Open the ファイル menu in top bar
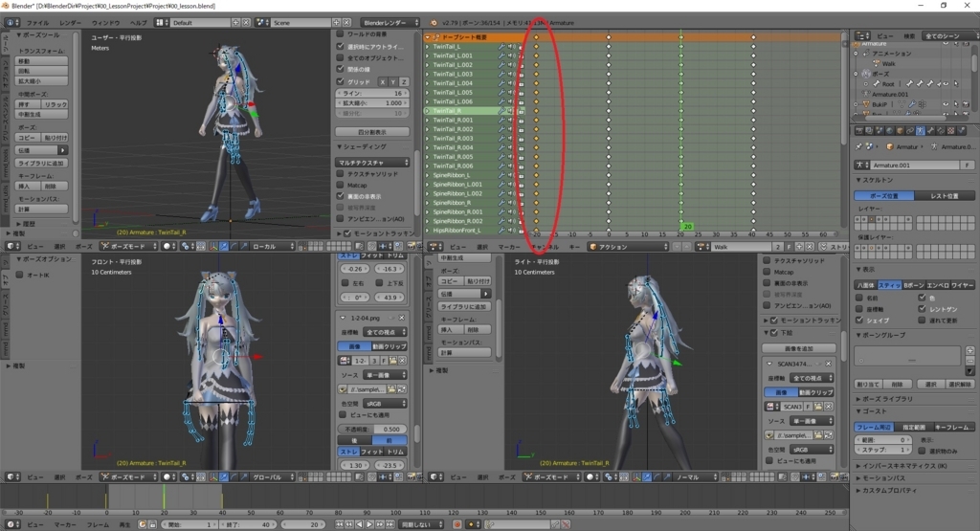The height and width of the screenshot is (531, 980). pos(37,23)
